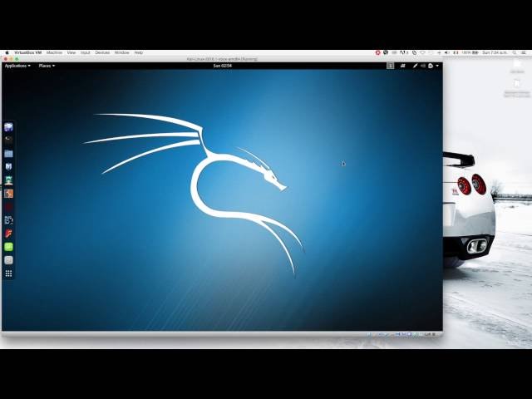Open Tweak Tool grey dock icon
This screenshot has height=399, width=532.
coord(8,260)
